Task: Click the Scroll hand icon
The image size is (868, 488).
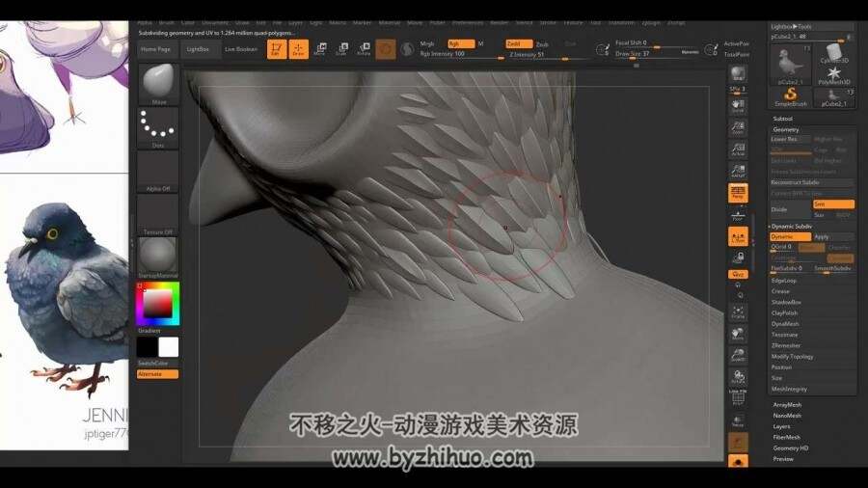Action: 738,106
